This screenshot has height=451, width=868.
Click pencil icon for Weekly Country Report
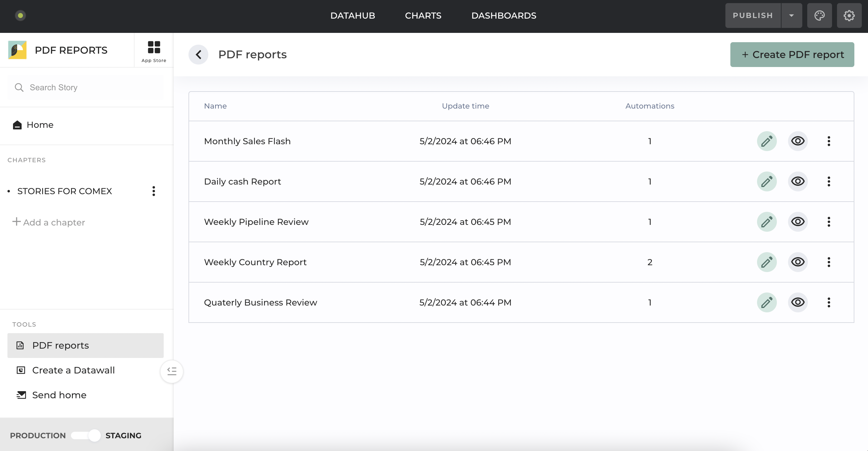(767, 262)
